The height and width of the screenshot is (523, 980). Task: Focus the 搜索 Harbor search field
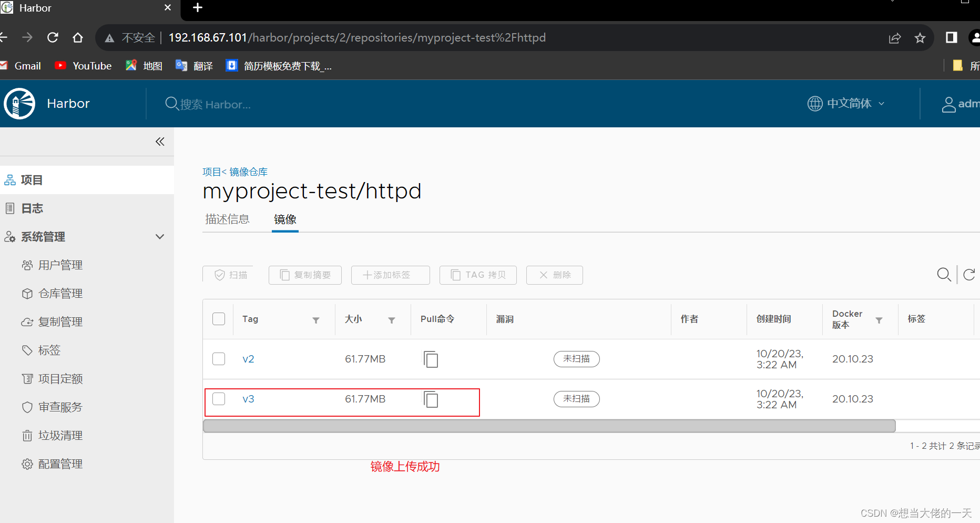(216, 104)
